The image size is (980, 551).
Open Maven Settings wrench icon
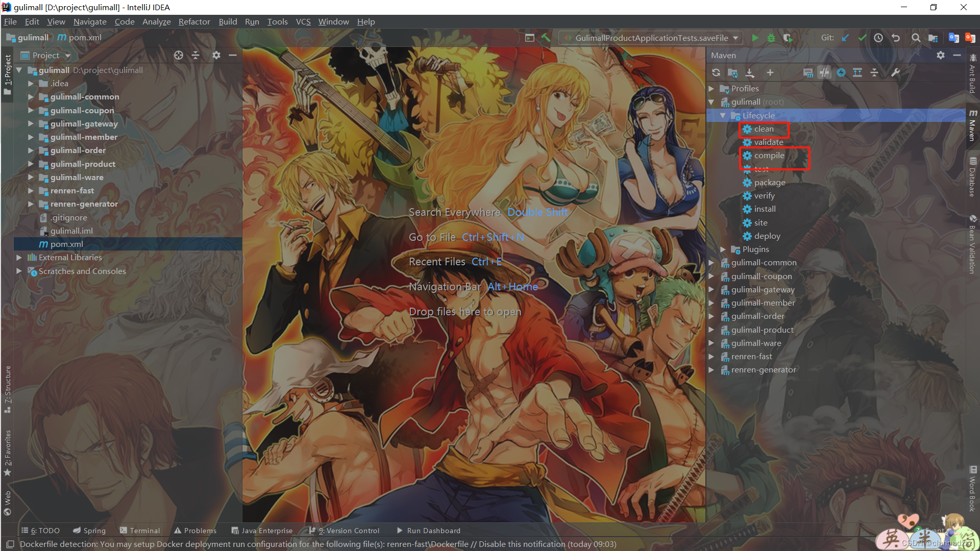coord(895,72)
